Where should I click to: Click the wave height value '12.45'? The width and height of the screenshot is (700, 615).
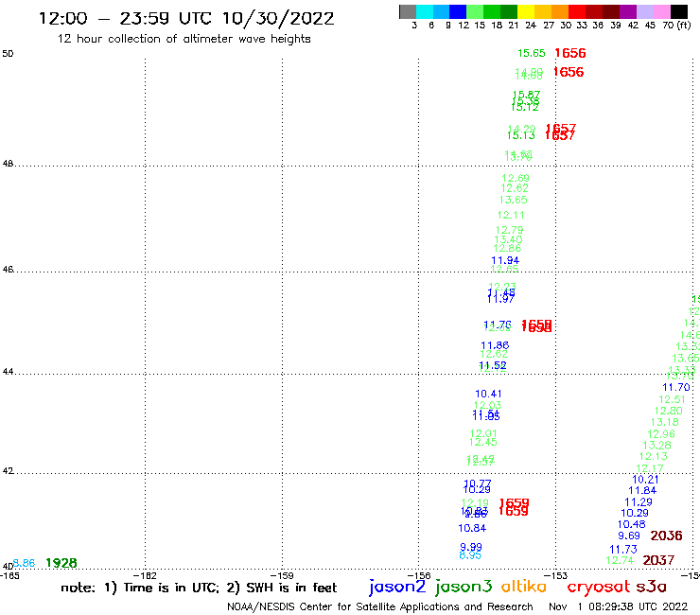tap(483, 442)
